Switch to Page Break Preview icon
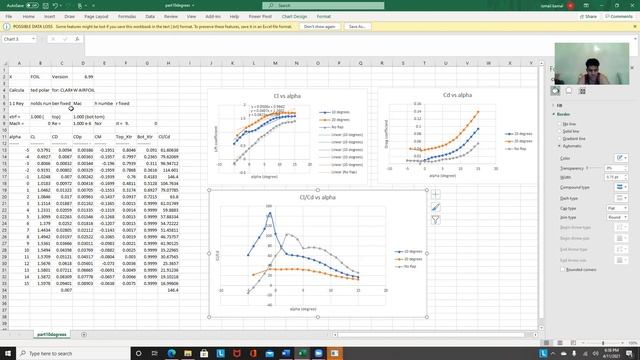This screenshot has height=360, width=640. [x=573, y=343]
